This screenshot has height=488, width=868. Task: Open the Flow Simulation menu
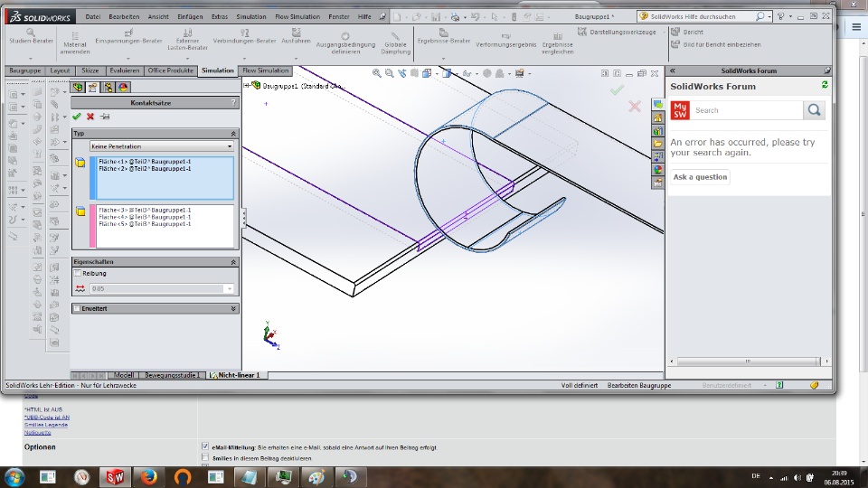click(x=297, y=16)
